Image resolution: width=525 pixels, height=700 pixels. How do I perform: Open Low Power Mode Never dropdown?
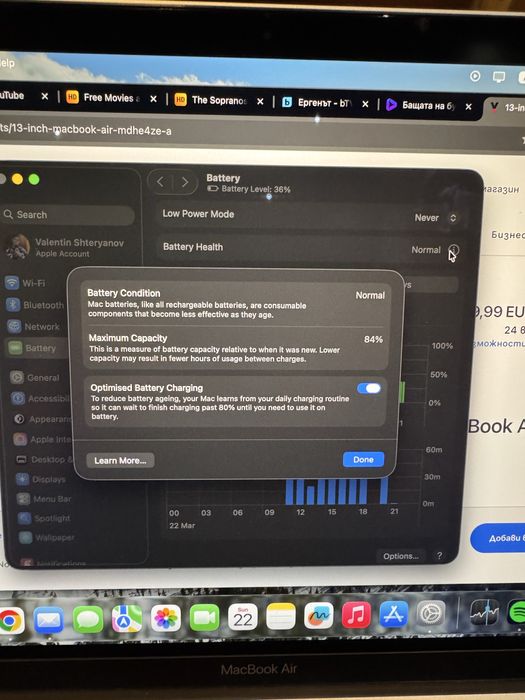tap(435, 218)
